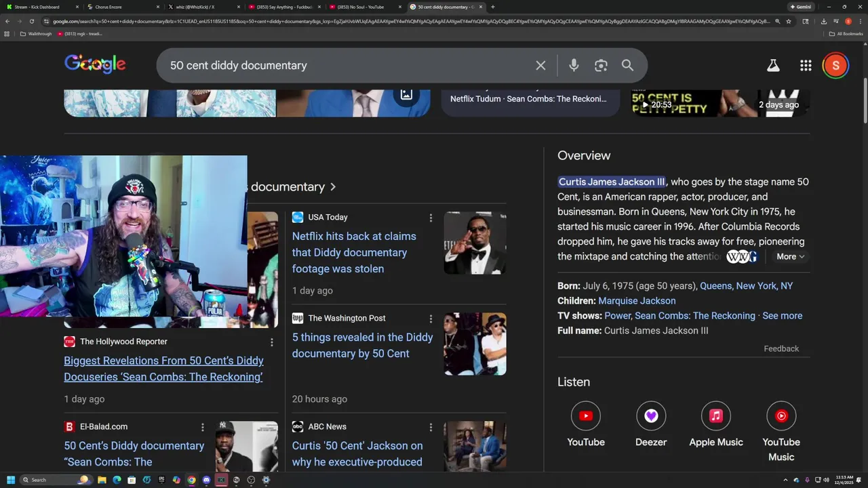Clear the search box with the X icon

click(540, 65)
